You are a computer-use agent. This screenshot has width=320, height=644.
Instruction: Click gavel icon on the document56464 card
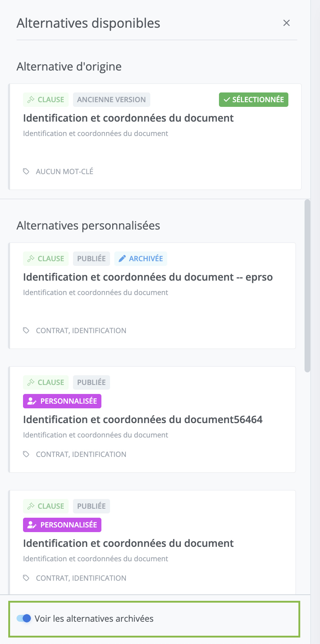[31, 382]
